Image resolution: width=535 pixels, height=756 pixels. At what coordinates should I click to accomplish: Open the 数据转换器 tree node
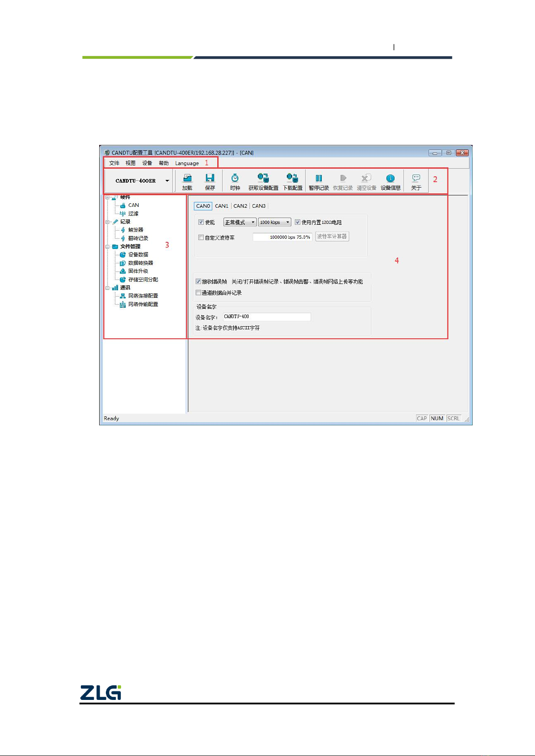tap(140, 263)
